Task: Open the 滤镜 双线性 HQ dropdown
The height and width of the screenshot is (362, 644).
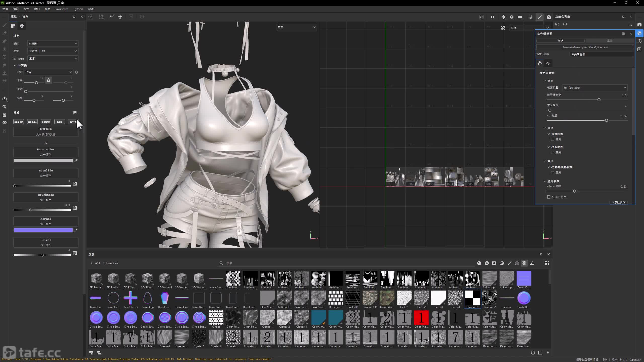Action: pos(53,51)
